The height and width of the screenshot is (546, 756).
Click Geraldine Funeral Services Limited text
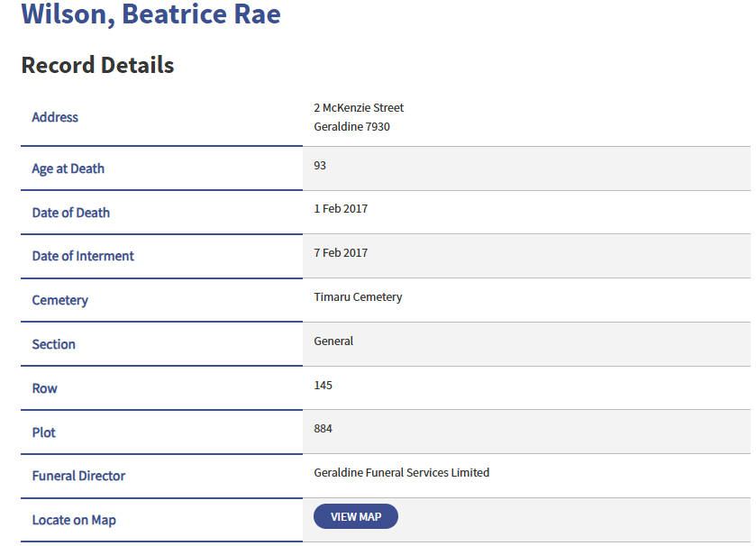pyautogui.click(x=401, y=472)
